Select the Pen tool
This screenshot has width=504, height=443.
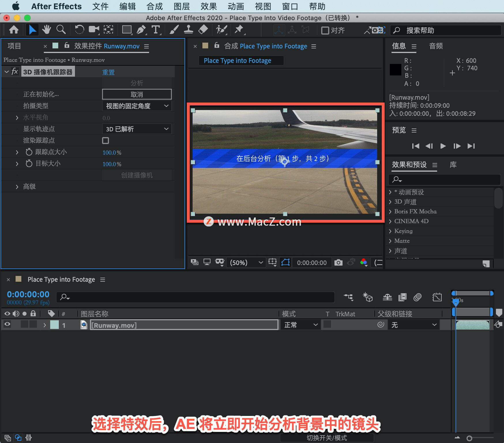[x=141, y=30]
